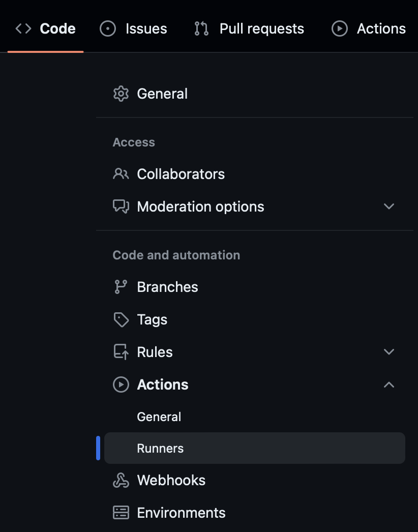
Task: Collapse the Actions section chevron
Action: pyautogui.click(x=389, y=385)
